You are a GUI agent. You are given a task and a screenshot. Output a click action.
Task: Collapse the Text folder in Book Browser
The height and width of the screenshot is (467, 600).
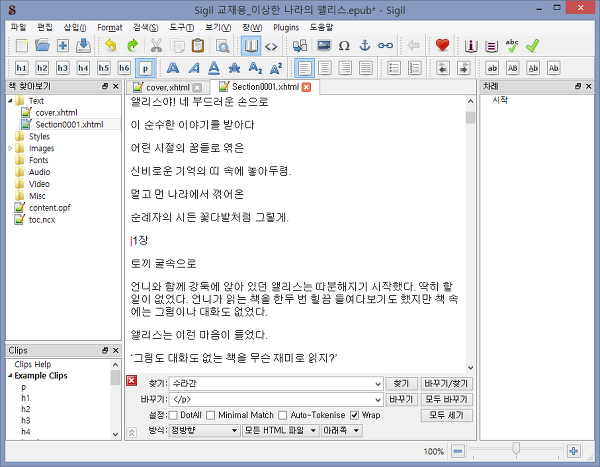pyautogui.click(x=10, y=101)
